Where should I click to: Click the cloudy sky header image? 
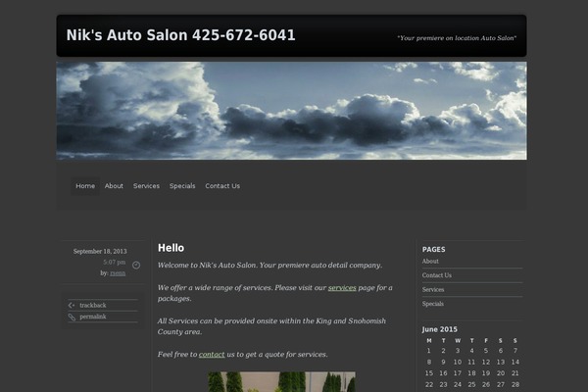tap(291, 111)
